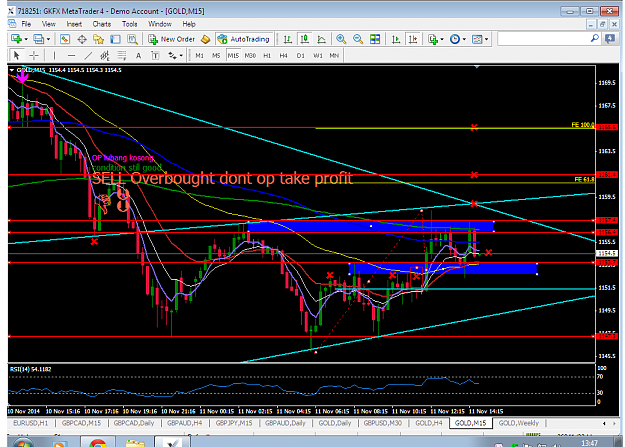Screen dimensions: 625x447
Task: Draw a vertical line tool
Action: coord(55,55)
